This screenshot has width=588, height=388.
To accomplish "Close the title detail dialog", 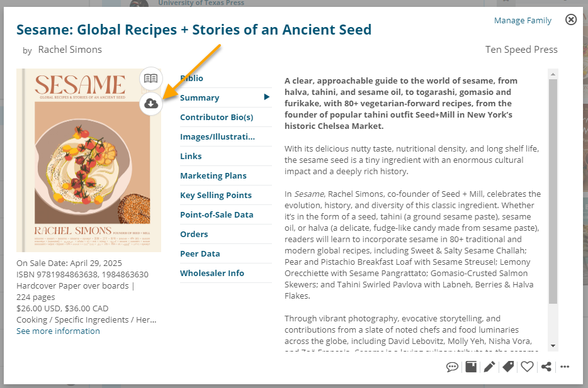I will 571,19.
